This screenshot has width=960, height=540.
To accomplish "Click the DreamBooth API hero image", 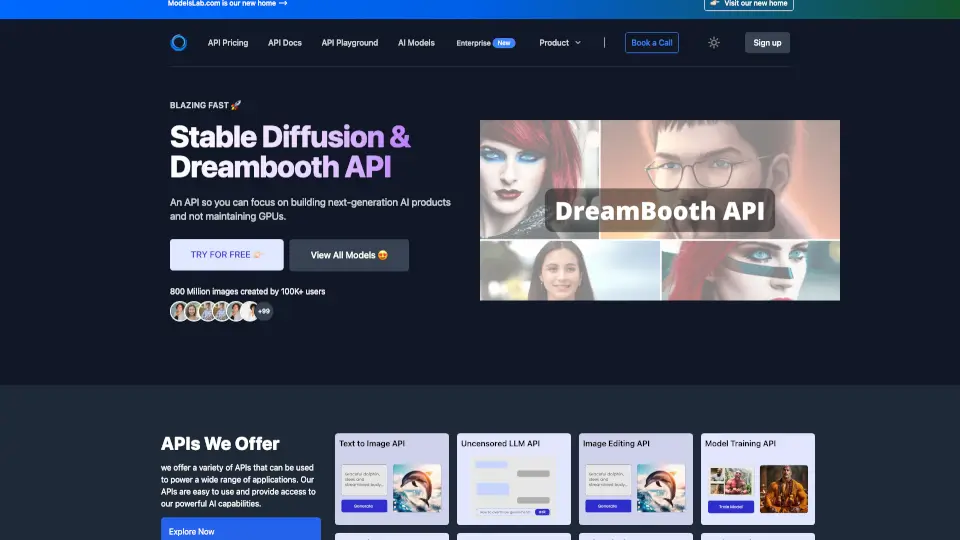I will [x=659, y=210].
